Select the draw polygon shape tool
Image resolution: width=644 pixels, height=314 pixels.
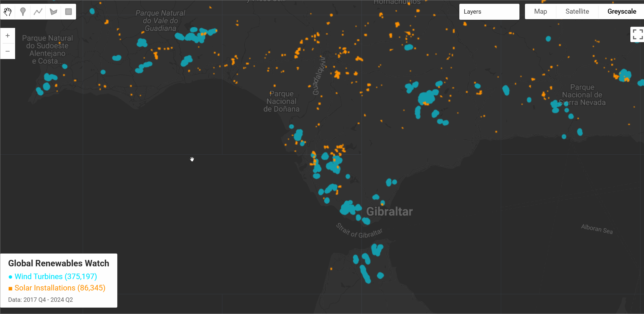[53, 12]
